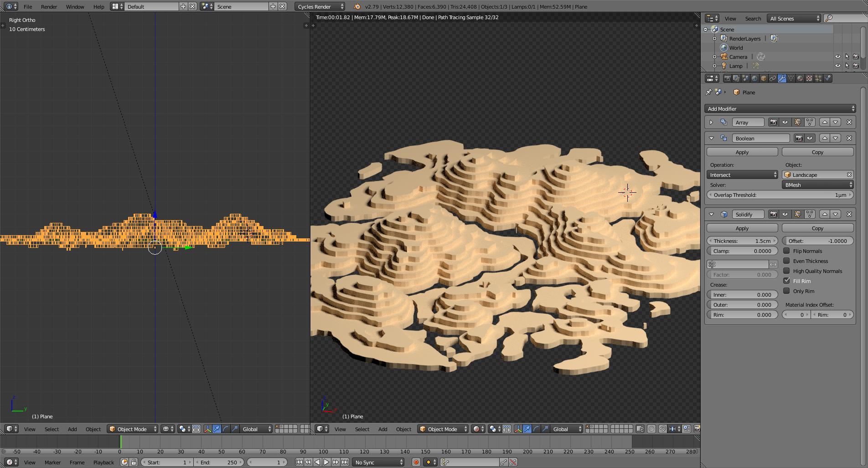Toggle Solidify modifier render camera visibility

point(773,214)
